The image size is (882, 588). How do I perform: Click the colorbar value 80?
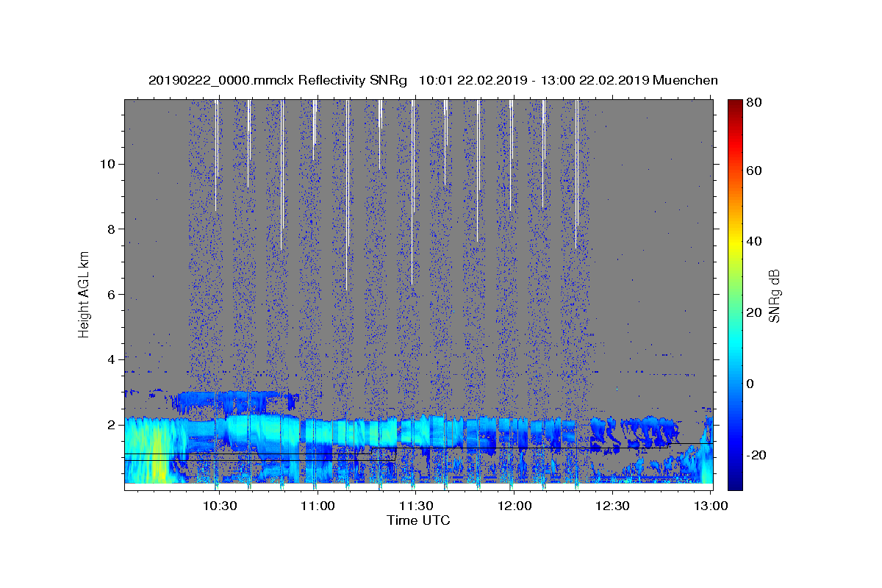click(x=754, y=103)
